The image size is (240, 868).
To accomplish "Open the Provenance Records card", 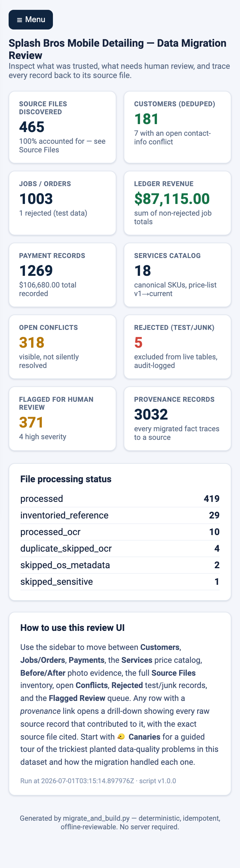I will 178,419.
